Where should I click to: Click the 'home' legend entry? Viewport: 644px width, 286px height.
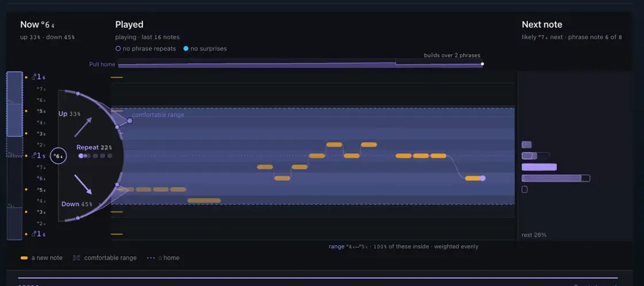pyautogui.click(x=163, y=258)
